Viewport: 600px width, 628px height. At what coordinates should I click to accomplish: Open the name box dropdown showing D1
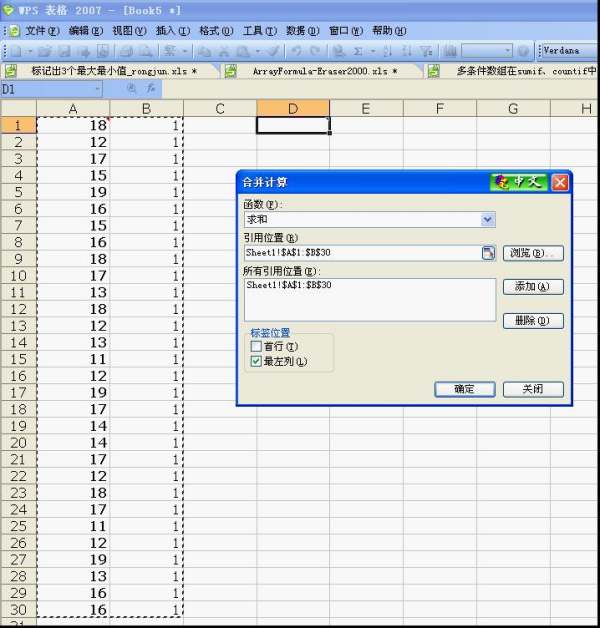pyautogui.click(x=97, y=90)
